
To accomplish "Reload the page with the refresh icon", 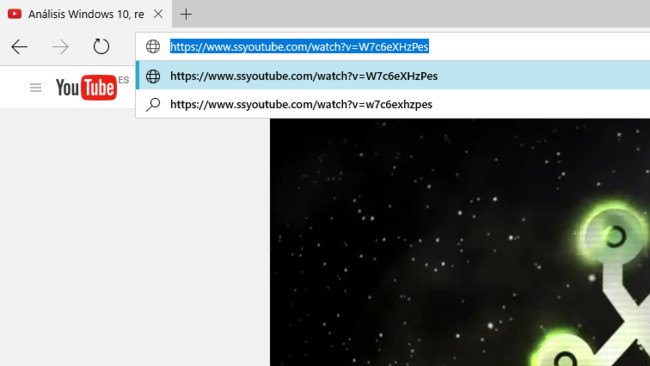I will 101,46.
